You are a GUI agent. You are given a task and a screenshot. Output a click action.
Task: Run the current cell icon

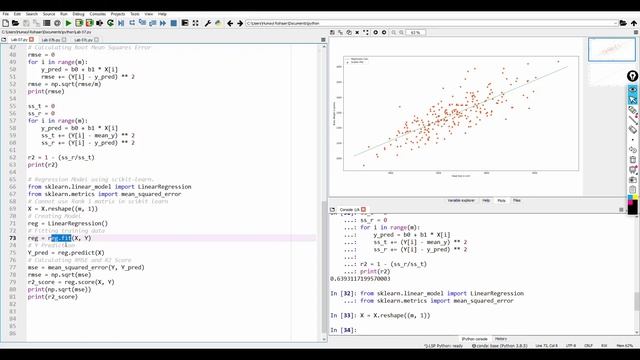[x=79, y=23]
